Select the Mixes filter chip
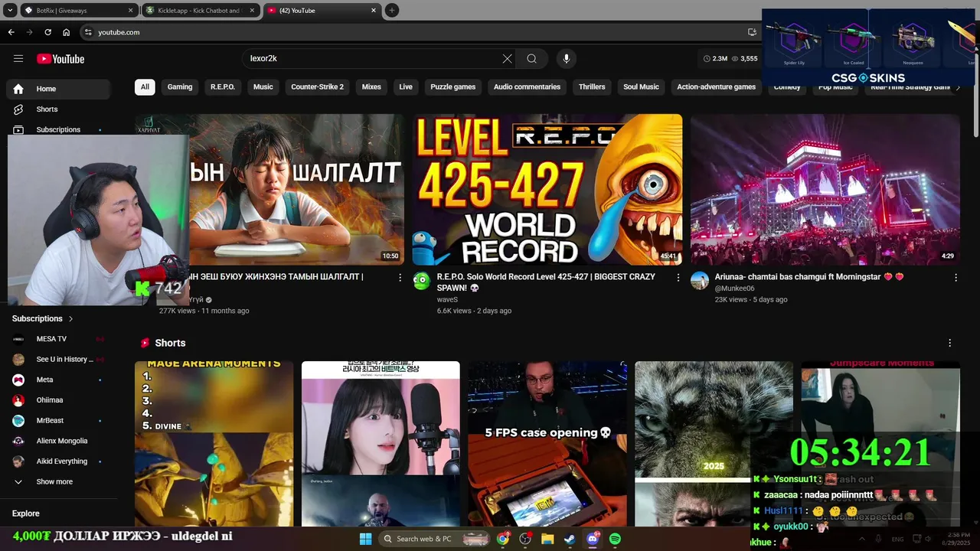The width and height of the screenshot is (980, 551). tap(371, 86)
